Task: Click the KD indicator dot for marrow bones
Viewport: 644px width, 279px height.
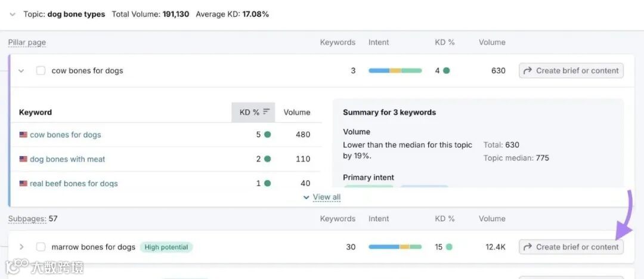Action: (449, 247)
